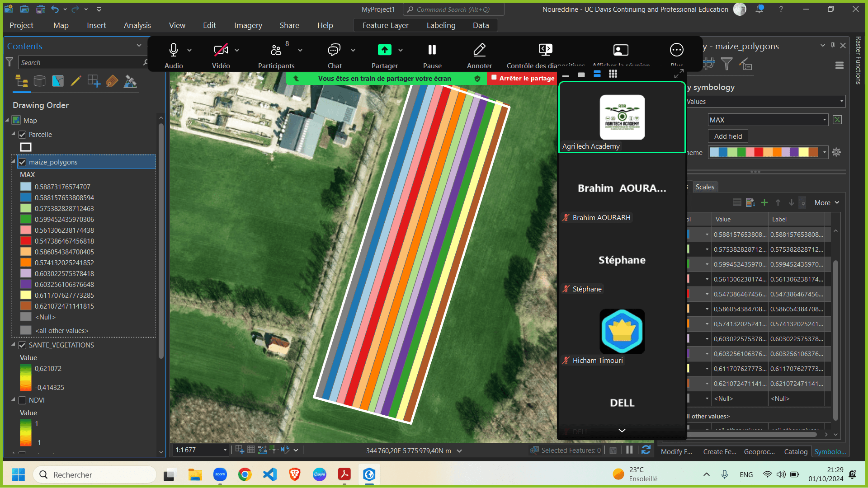Toggle SANTE_VEGETATIONS layer visibility checkbox
The width and height of the screenshot is (868, 488).
[22, 345]
